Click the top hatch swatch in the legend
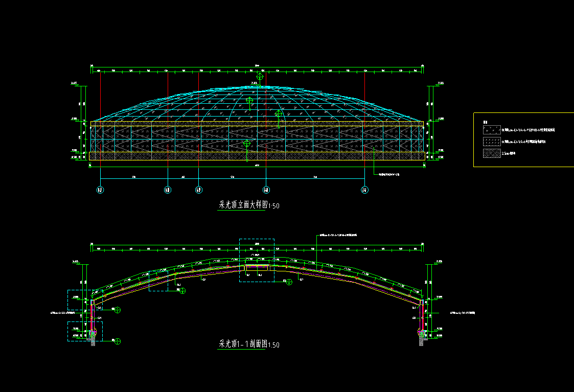The height and width of the screenshot is (392, 574). (x=491, y=130)
